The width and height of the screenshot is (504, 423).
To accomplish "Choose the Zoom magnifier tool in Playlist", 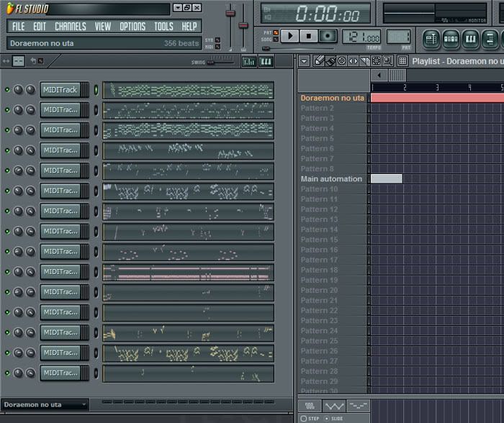I will click(x=387, y=60).
